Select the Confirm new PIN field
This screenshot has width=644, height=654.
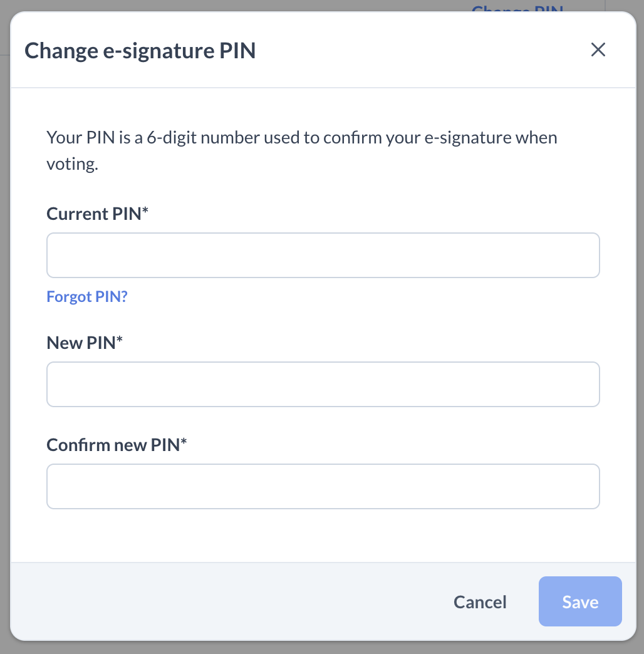323,486
